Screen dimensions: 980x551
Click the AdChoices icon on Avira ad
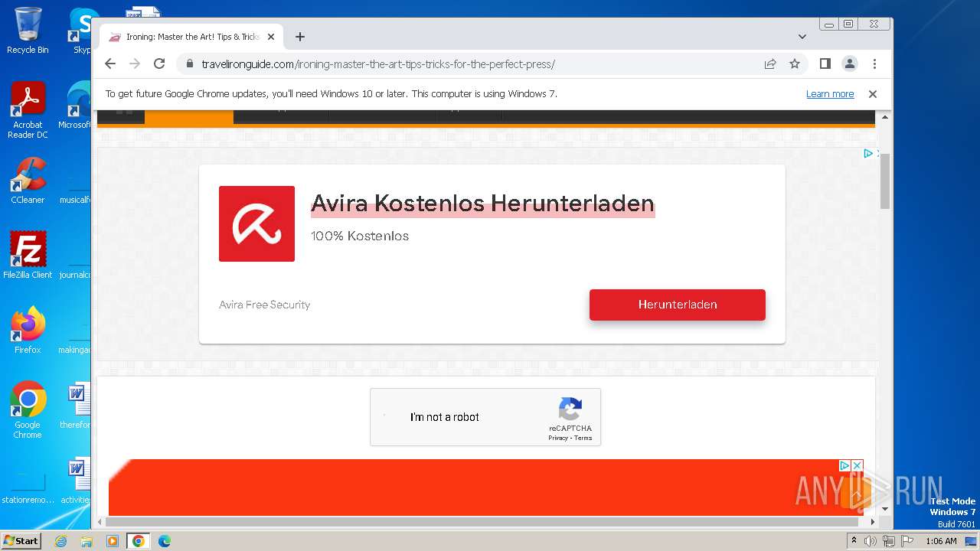tap(868, 154)
